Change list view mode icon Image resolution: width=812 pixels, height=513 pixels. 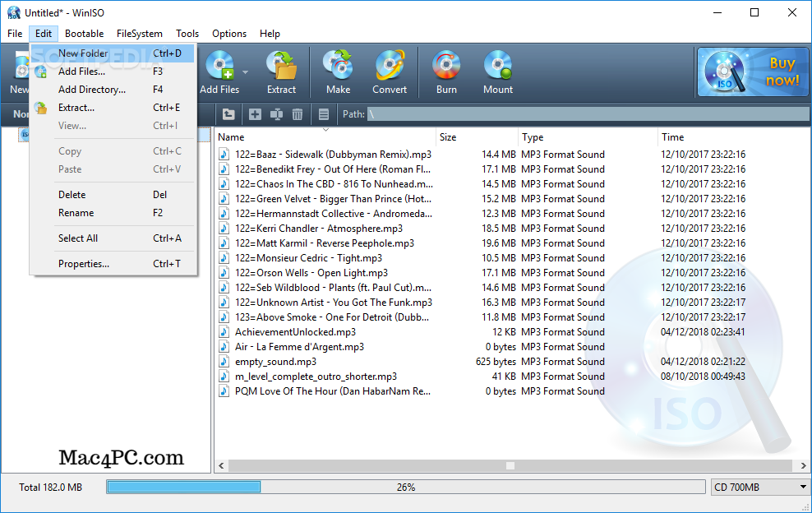tap(324, 114)
